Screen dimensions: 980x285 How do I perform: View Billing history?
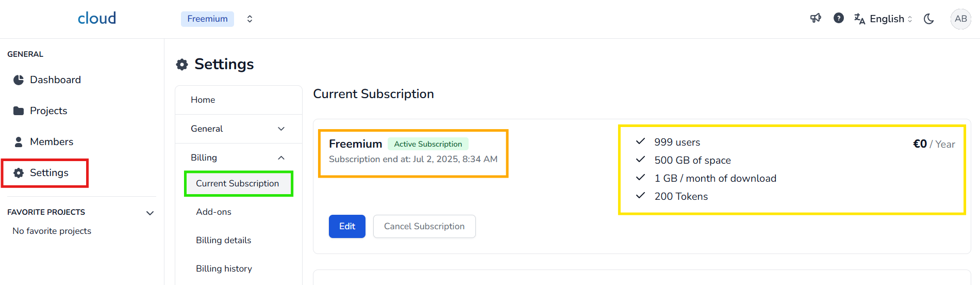point(224,268)
